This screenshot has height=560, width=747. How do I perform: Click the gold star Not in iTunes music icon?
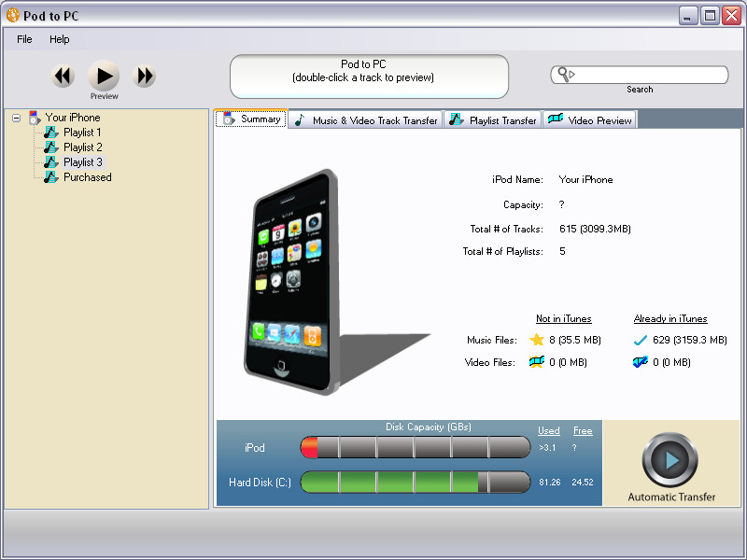[x=537, y=340]
